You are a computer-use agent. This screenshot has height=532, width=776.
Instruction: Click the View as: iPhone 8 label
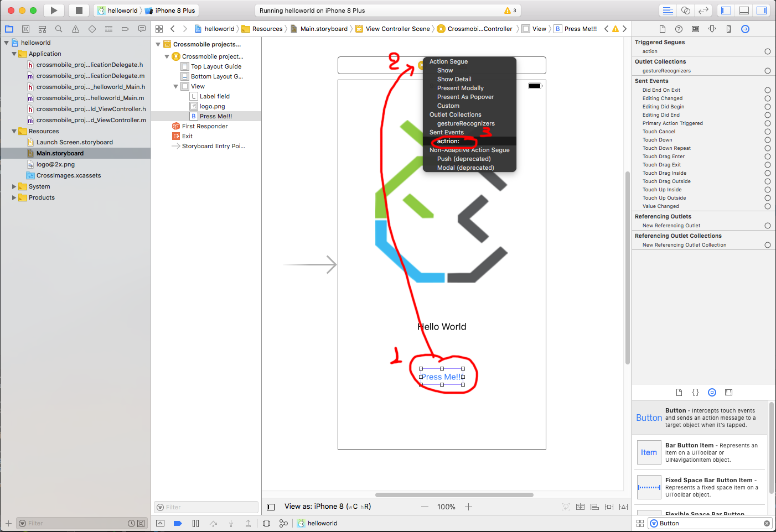tap(328, 507)
